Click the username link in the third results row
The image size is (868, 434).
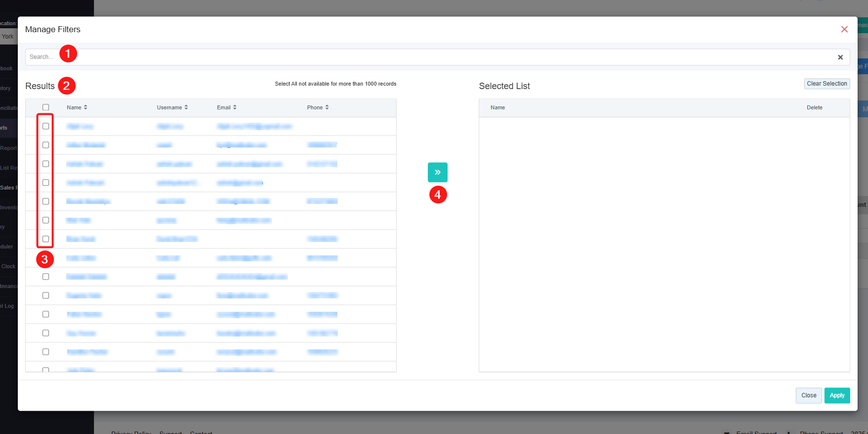(x=174, y=164)
